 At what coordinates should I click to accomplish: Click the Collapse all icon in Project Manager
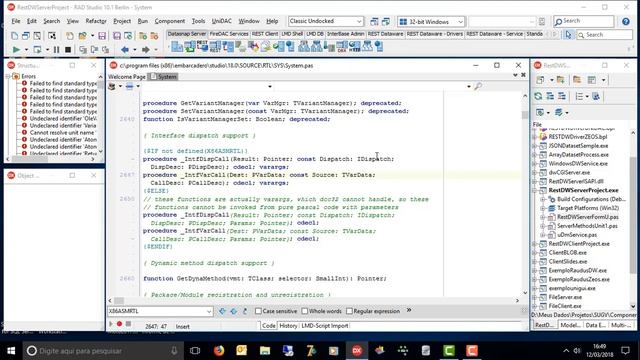pyautogui.click(x=562, y=96)
